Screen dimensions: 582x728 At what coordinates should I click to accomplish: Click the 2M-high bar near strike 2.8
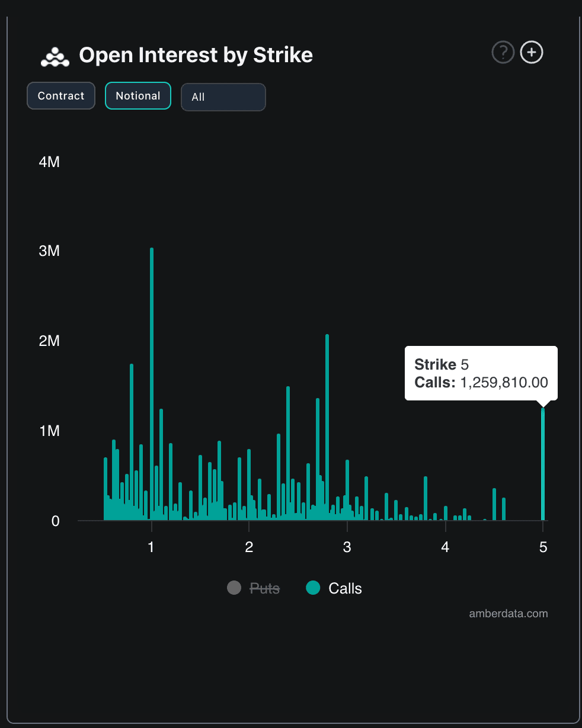(327, 427)
